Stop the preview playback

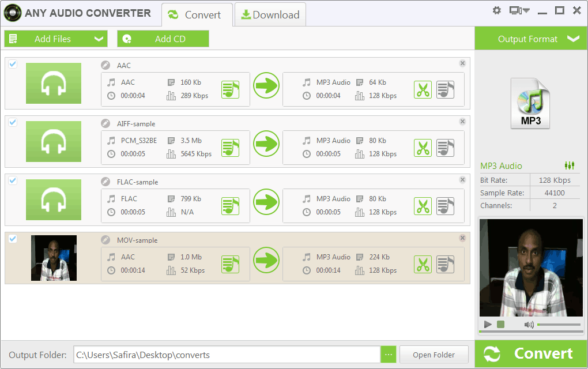coord(500,325)
